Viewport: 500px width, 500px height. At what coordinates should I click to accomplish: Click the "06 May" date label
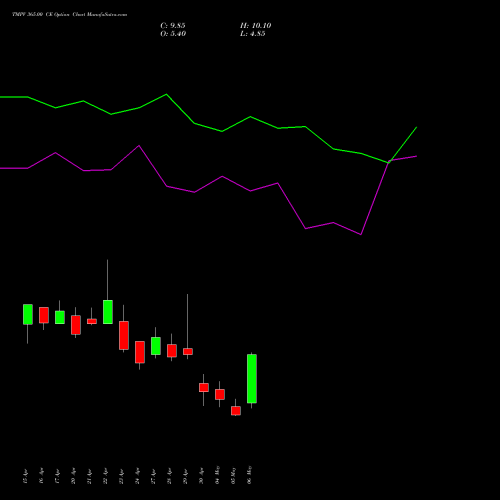(x=249, y=475)
